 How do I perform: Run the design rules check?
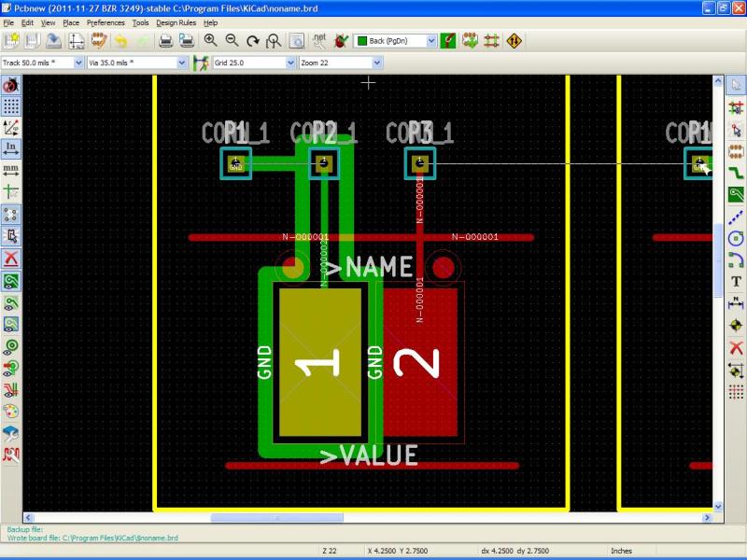(x=342, y=40)
